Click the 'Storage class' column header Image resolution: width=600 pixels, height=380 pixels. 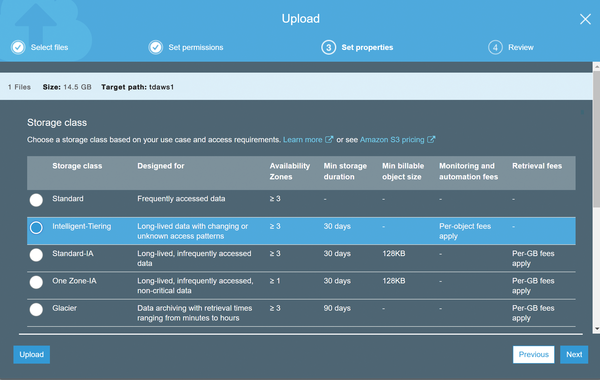click(x=77, y=166)
